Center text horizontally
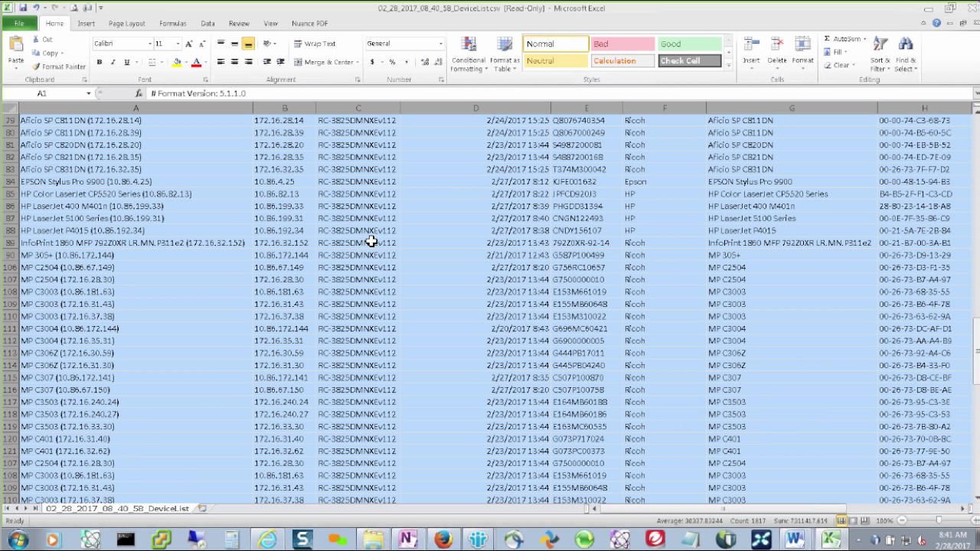 [234, 62]
